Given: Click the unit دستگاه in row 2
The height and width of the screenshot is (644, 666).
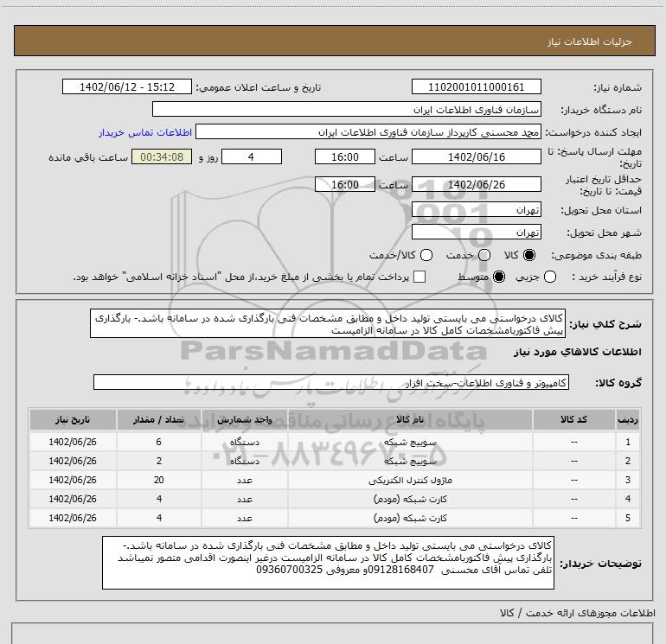Looking at the screenshot, I should [245, 461].
